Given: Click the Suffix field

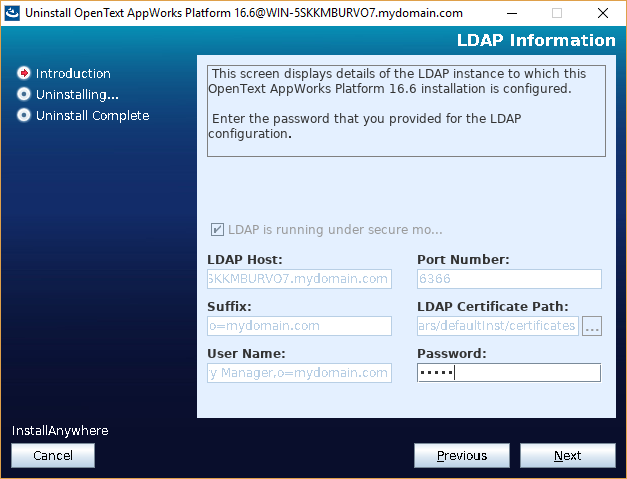Looking at the screenshot, I should coord(299,326).
